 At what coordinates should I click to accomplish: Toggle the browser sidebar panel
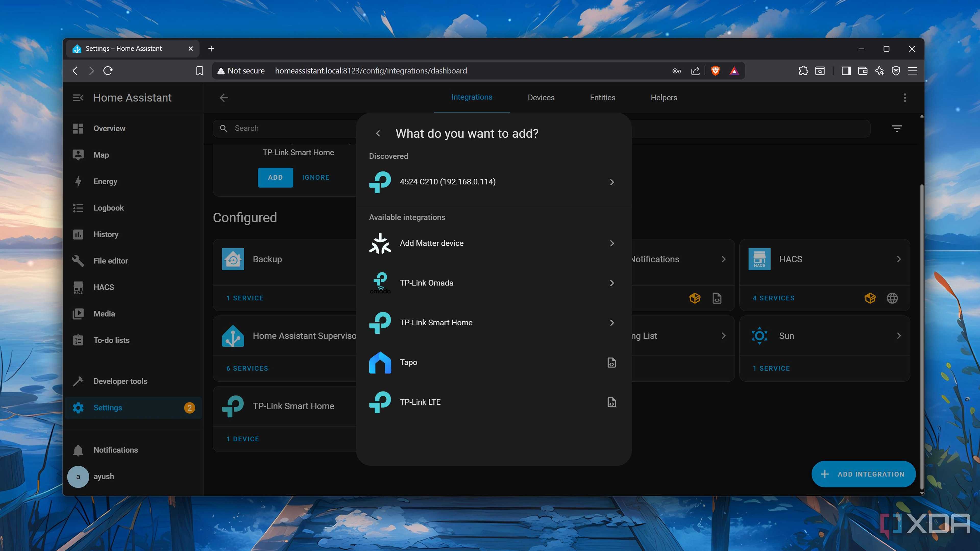(x=846, y=71)
